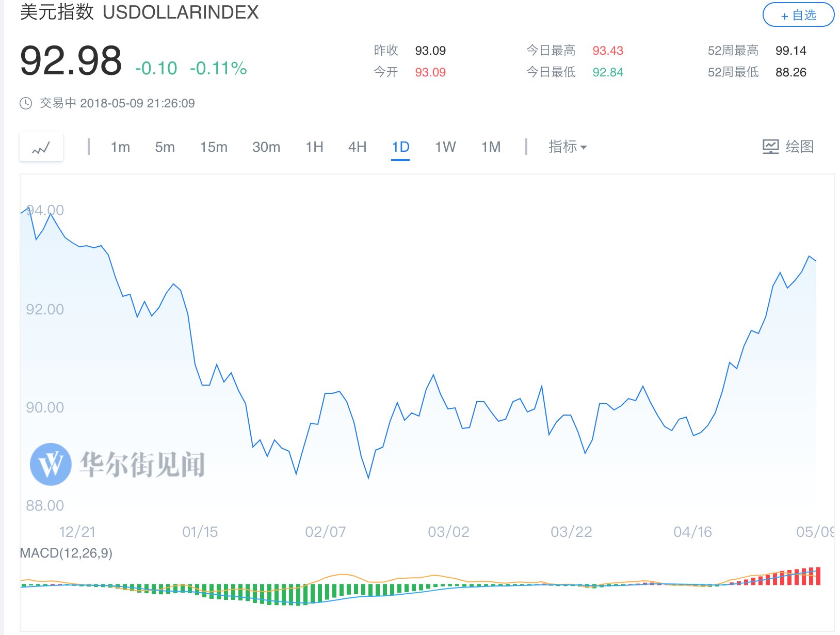Click 52周最低 value 88.26
Screen dimensions: 840x635
[790, 72]
